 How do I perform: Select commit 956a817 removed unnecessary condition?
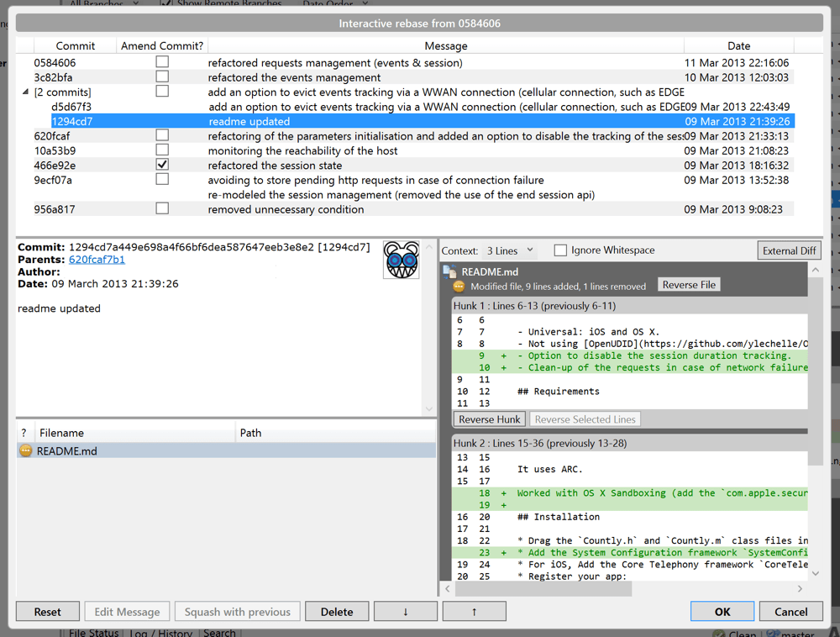(405, 208)
